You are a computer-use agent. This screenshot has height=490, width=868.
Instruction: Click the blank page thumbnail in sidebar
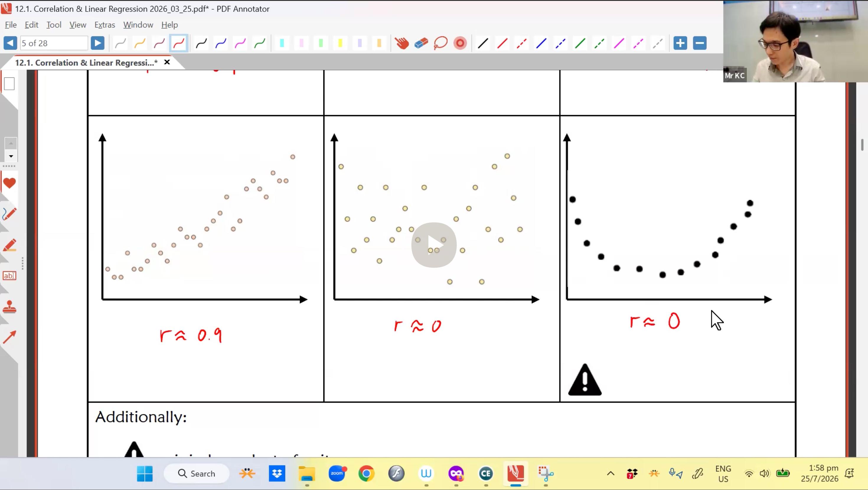pos(9,84)
